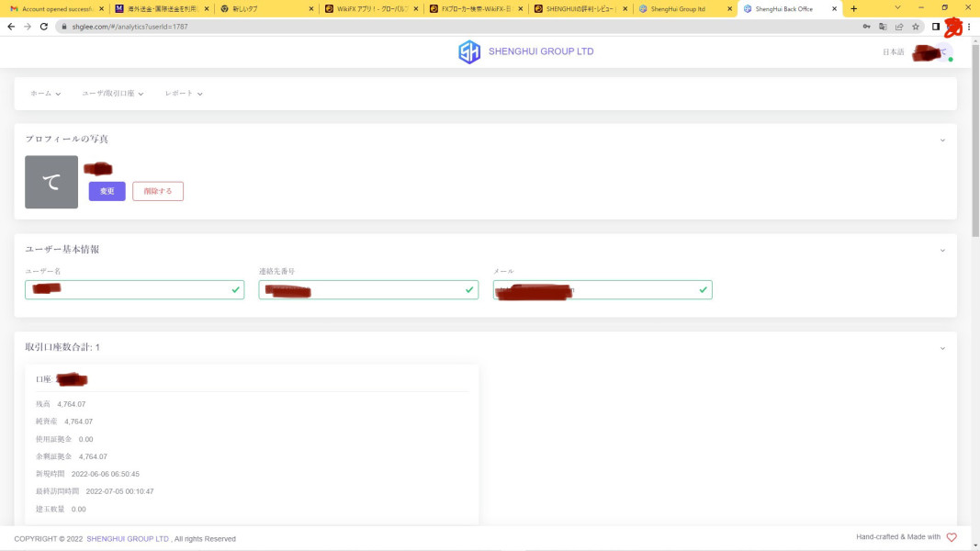Open SHENGHUI GROUP LTD footer link
Viewport: 980px width, 551px height.
click(128, 539)
